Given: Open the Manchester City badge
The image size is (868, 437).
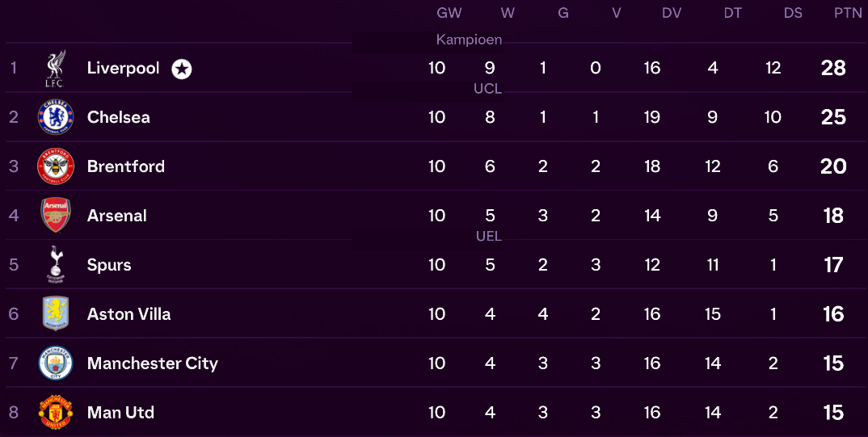Looking at the screenshot, I should coord(55,363).
